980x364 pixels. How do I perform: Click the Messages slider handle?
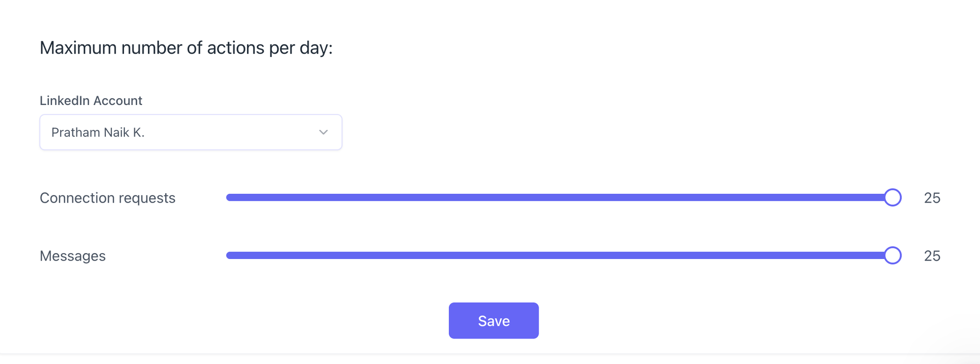coord(893,256)
